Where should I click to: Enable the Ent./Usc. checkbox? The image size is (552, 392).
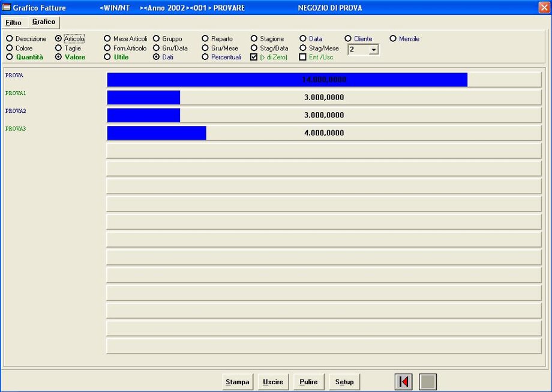303,57
